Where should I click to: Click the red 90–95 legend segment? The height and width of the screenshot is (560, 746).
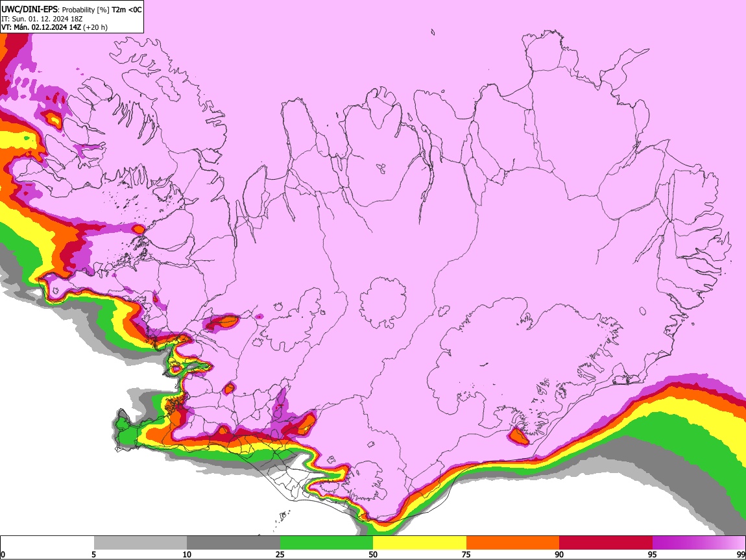[606, 543]
